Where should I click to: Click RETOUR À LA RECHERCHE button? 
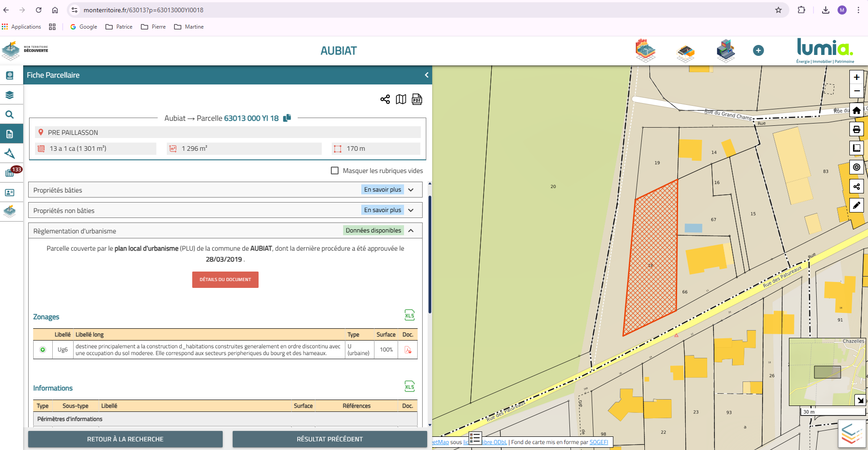coord(125,439)
